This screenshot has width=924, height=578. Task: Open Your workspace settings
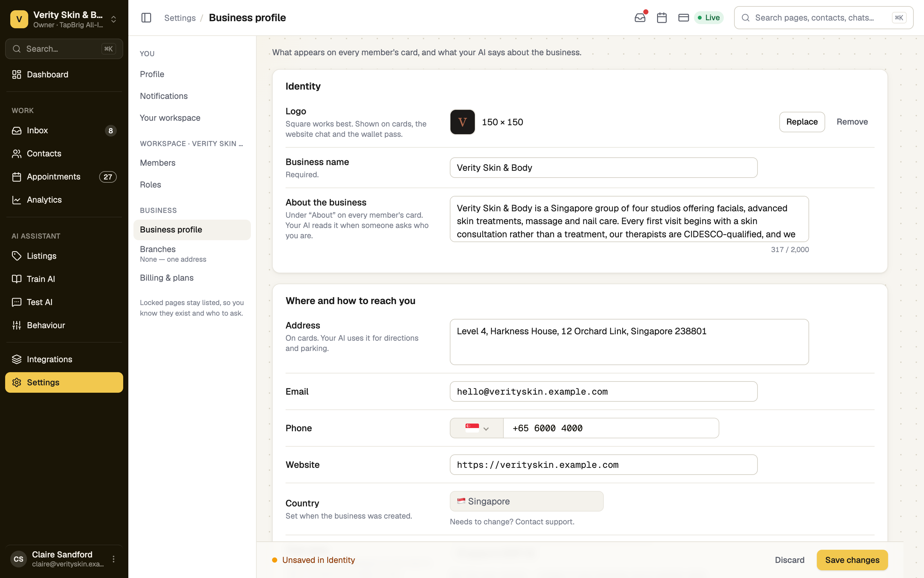coord(192,118)
